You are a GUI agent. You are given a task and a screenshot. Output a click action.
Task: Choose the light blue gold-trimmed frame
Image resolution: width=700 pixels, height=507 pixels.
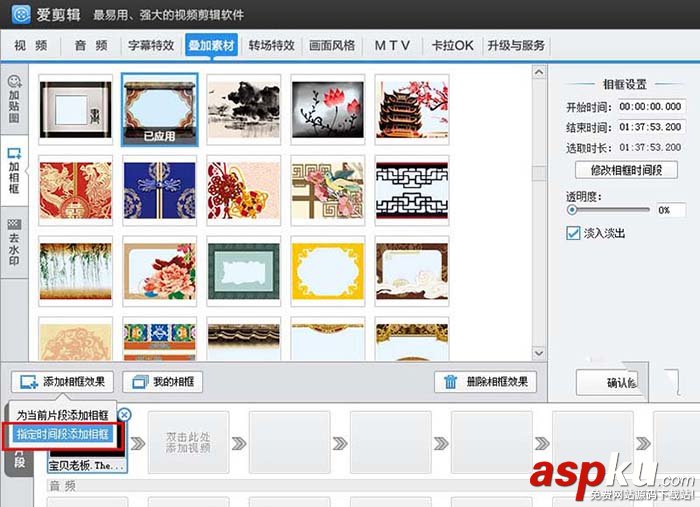click(x=328, y=339)
